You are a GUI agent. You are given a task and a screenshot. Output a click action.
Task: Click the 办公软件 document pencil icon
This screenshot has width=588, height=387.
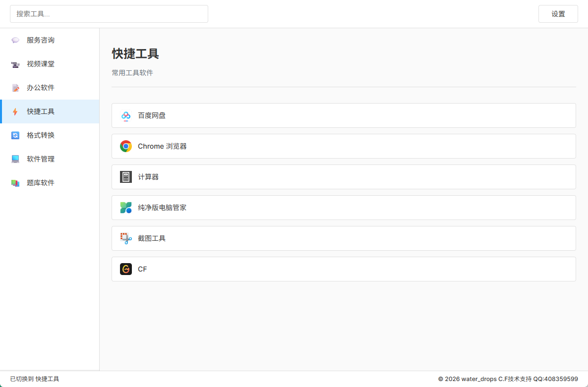coord(15,88)
